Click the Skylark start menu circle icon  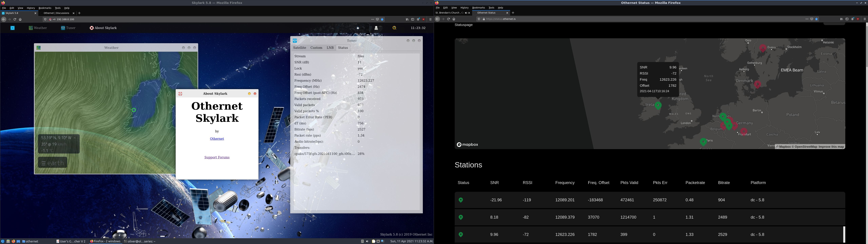(13, 28)
